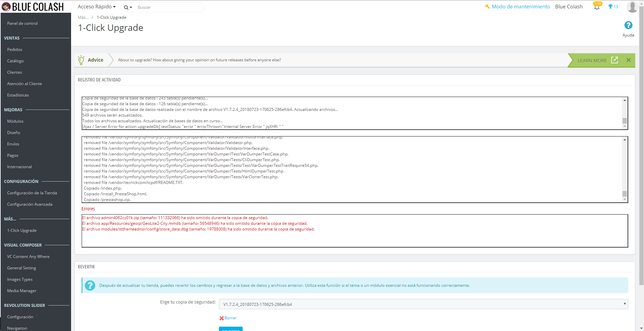Image resolution: width=644 pixels, height=331 pixels.
Task: Click the red X delete backup icon
Action: pos(222,318)
